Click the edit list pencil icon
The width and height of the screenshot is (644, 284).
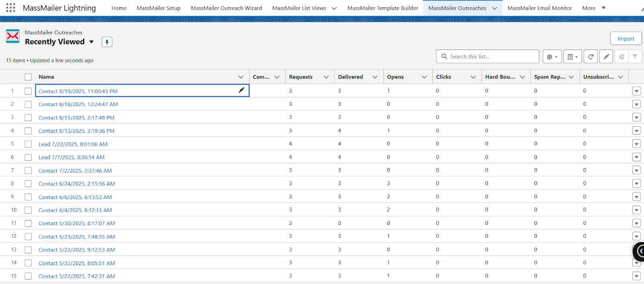(x=606, y=57)
